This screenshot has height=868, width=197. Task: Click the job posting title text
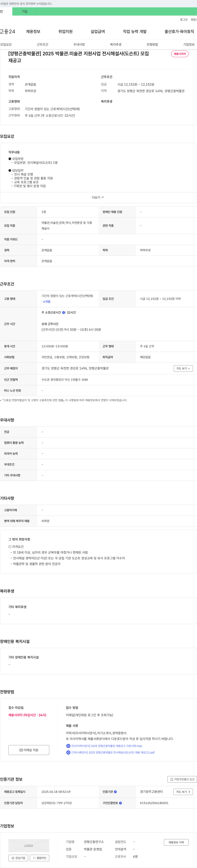[x=79, y=57]
